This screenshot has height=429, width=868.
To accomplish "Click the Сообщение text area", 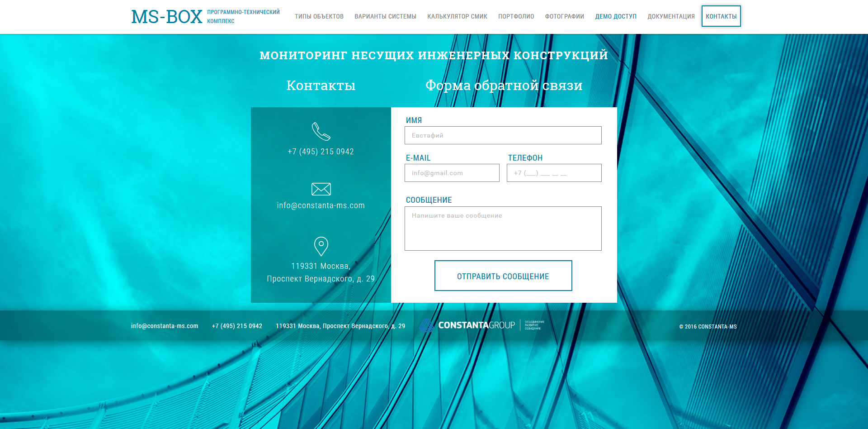I will [503, 229].
